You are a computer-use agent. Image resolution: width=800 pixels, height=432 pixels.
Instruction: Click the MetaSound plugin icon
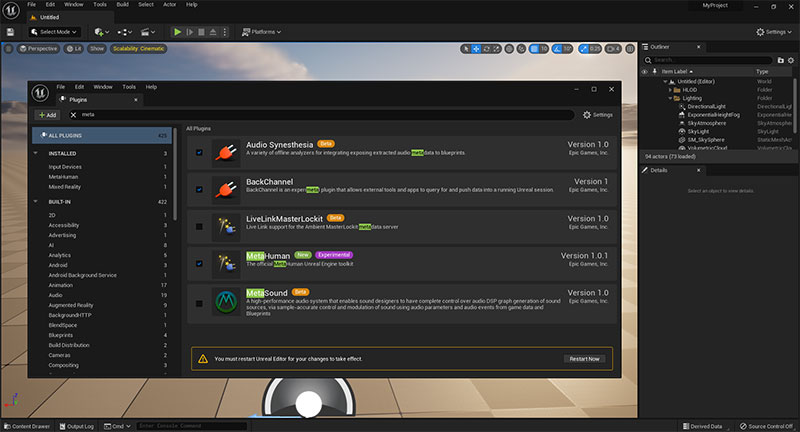226,301
